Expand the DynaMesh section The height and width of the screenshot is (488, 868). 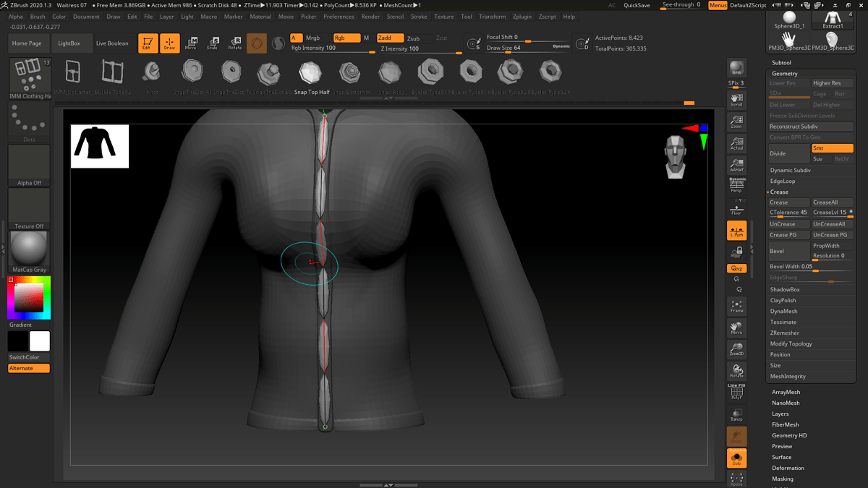pyautogui.click(x=784, y=311)
